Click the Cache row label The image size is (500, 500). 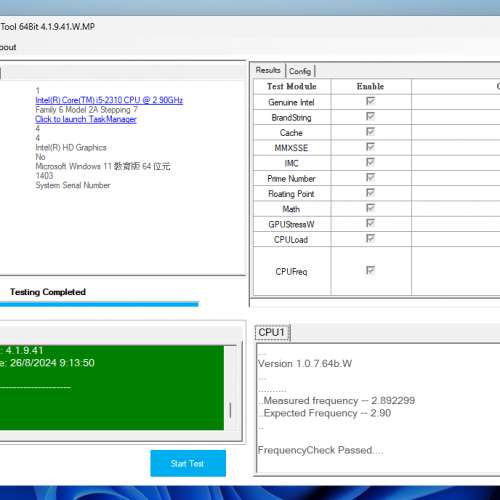coord(291,133)
